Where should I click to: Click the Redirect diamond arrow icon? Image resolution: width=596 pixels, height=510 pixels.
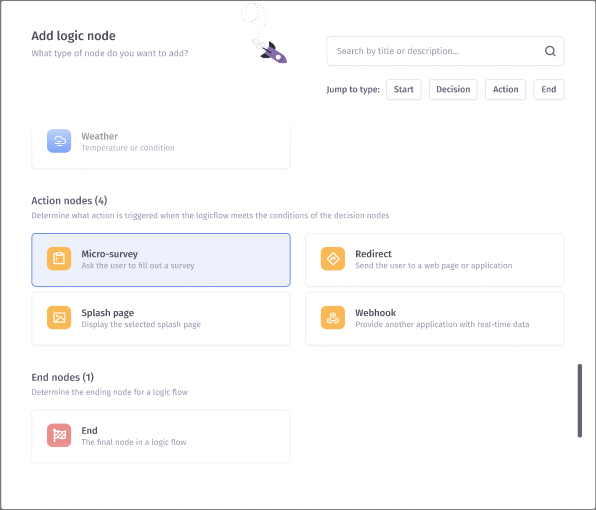click(333, 259)
